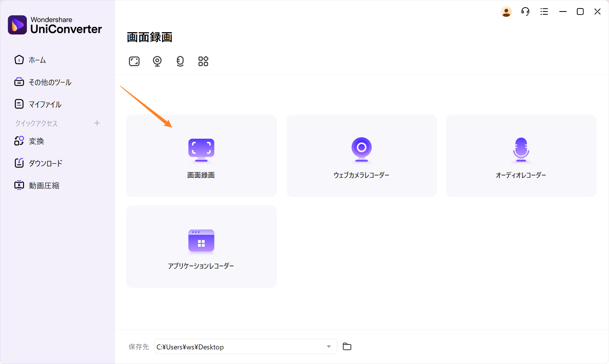Image resolution: width=609 pixels, height=364 pixels.
Task: Open その他のツール in sidebar
Action: tap(43, 82)
